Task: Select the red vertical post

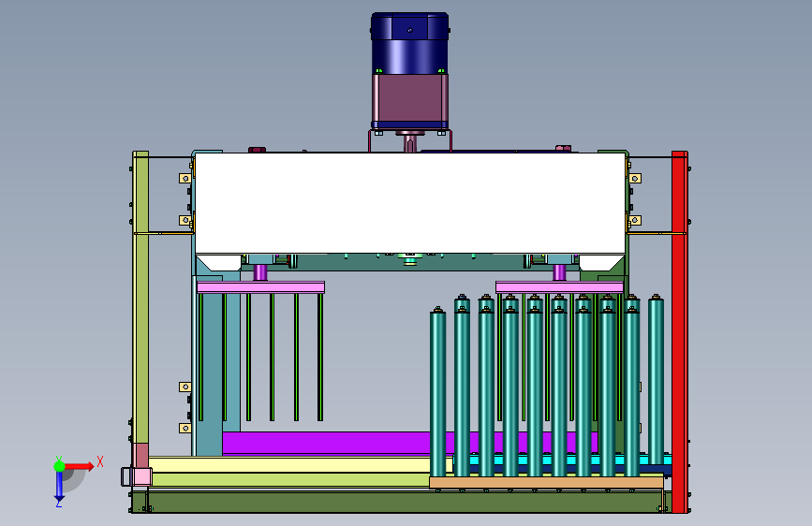Action: pos(679,332)
